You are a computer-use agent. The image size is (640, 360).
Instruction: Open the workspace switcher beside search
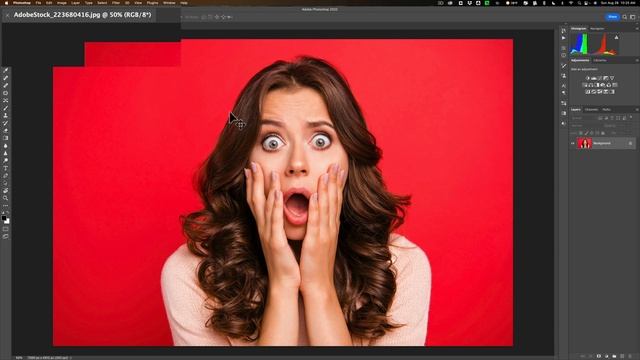point(633,17)
